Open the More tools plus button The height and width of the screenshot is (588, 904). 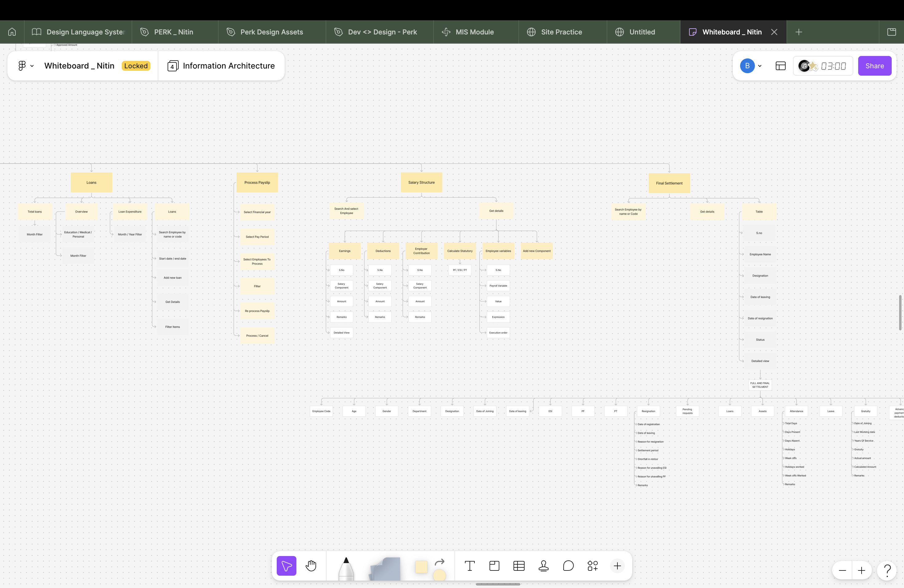[617, 566]
